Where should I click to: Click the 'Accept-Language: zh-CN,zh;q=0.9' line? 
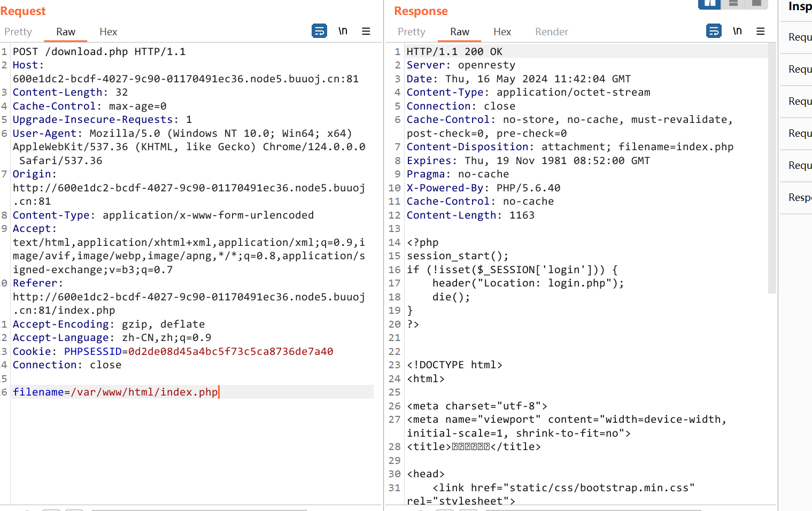112,338
